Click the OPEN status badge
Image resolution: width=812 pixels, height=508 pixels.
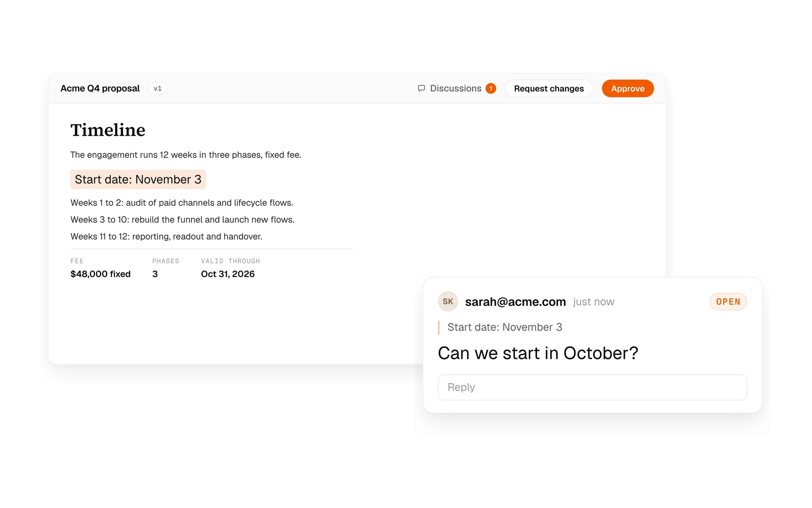pyautogui.click(x=728, y=302)
